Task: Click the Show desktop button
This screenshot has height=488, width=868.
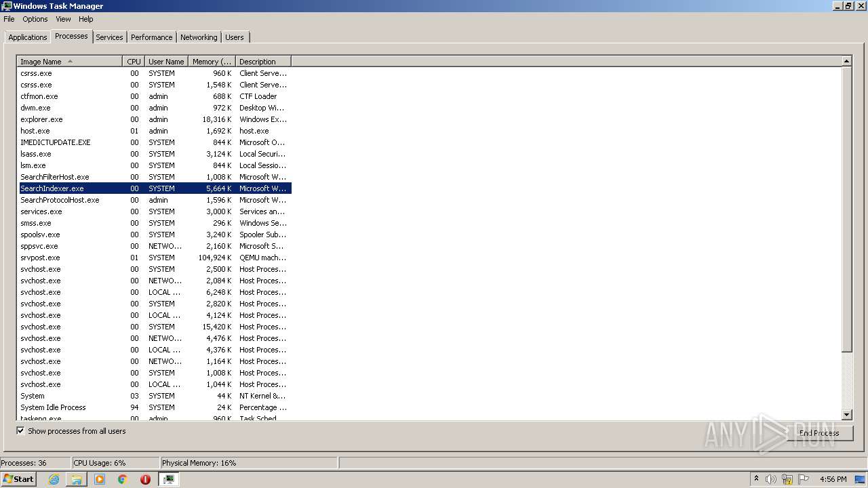Action: [861, 479]
